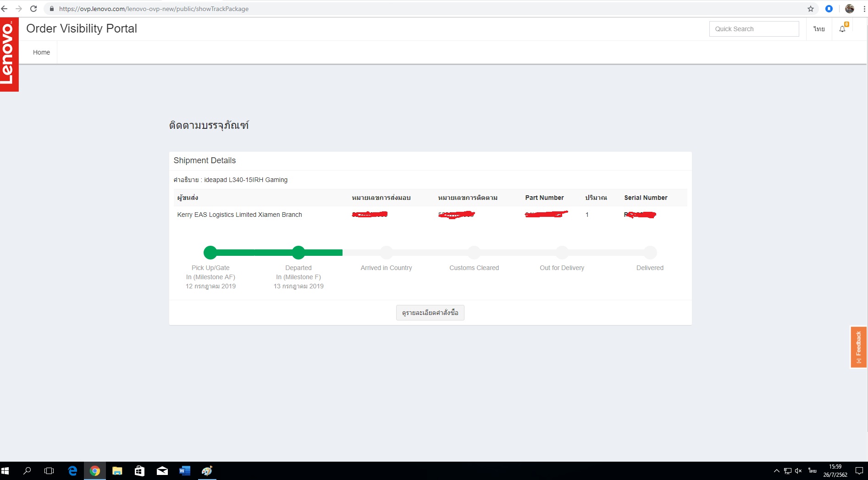Launch Microsoft Edge from the taskbar
Image resolution: width=868 pixels, height=480 pixels.
(x=72, y=471)
